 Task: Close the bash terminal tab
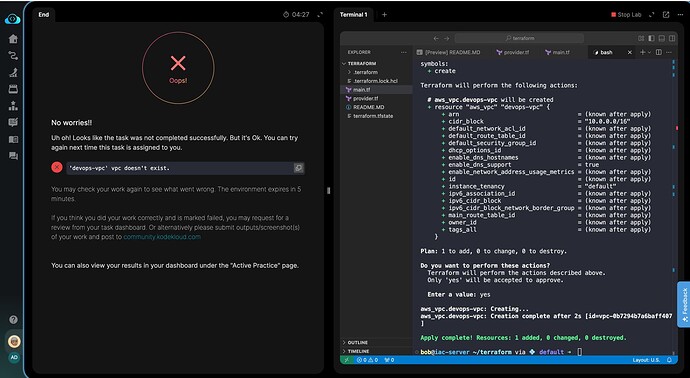coord(630,52)
